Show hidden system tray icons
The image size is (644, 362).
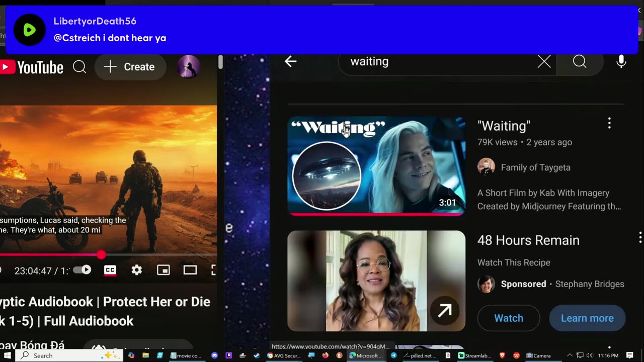pyautogui.click(x=570, y=355)
